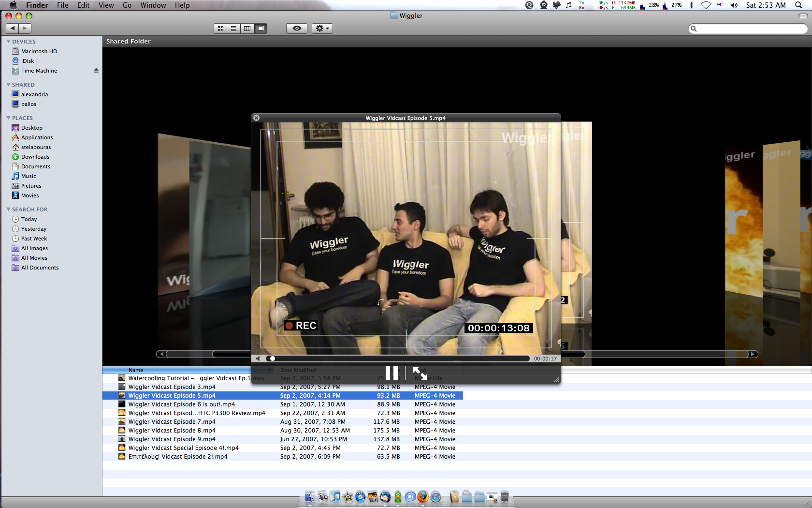
Task: Select Επιτέλους! Vidcast Episode 2!.mp4 file
Action: point(177,457)
